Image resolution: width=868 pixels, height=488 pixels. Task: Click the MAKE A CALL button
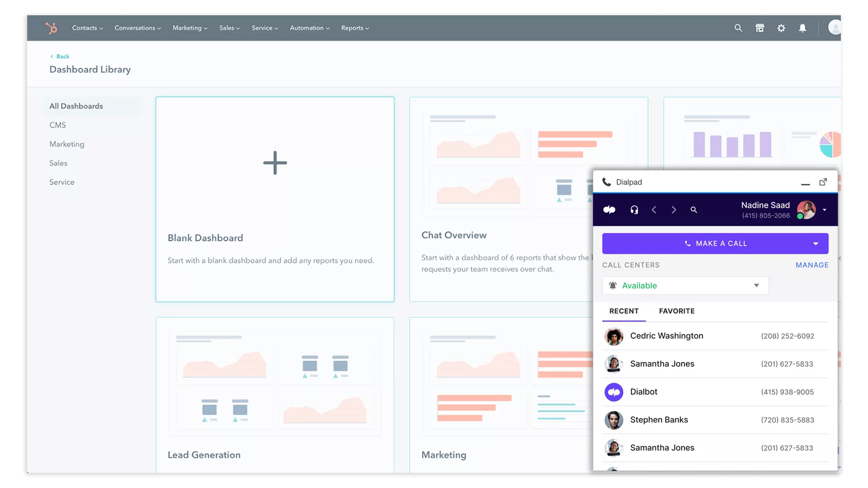(715, 243)
